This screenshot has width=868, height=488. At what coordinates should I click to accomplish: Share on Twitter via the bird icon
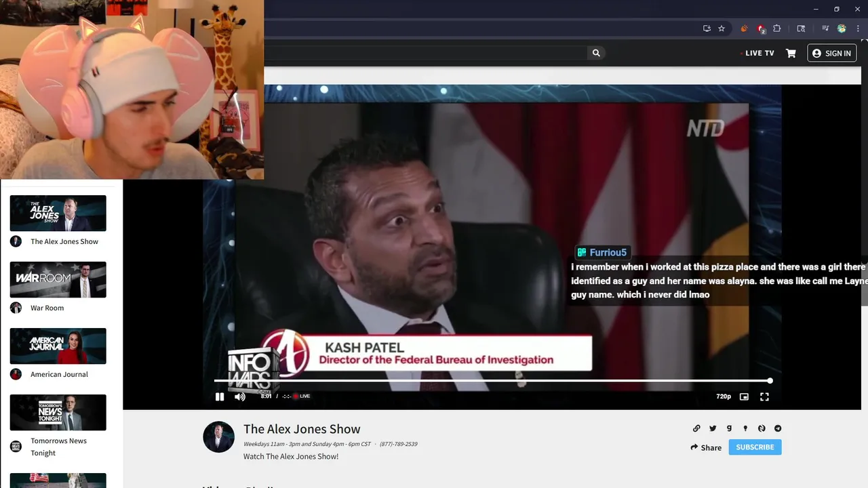(713, 428)
